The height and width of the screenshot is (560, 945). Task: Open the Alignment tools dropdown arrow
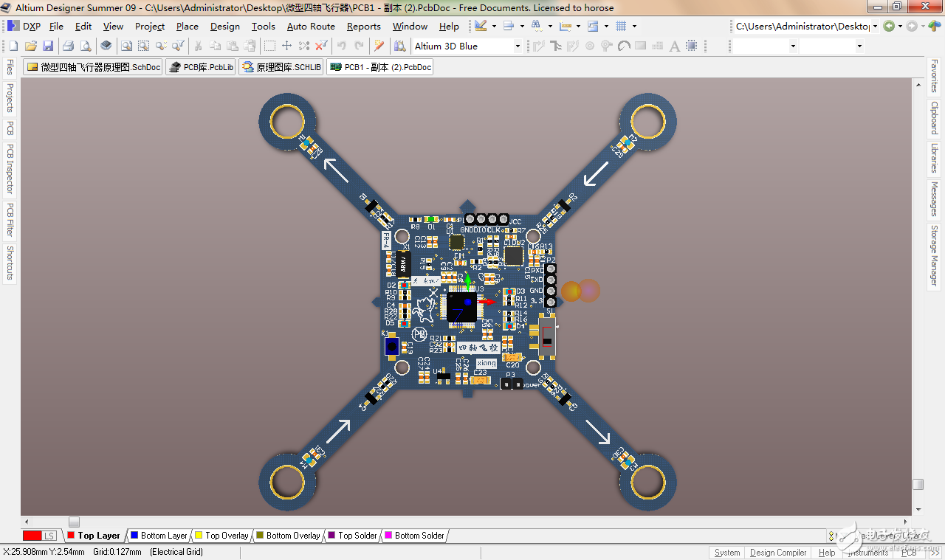[522, 26]
